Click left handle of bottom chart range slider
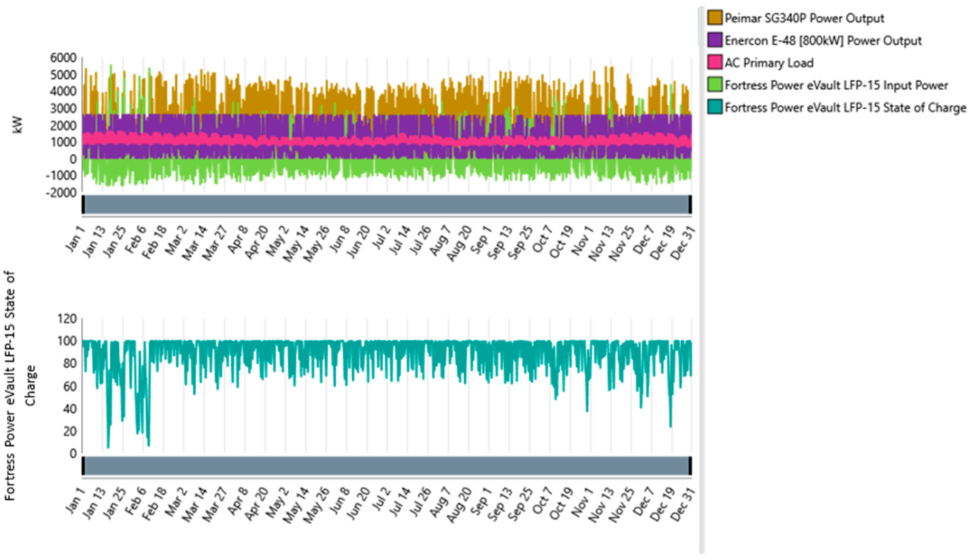This screenshot has width=970, height=560. coord(83,466)
